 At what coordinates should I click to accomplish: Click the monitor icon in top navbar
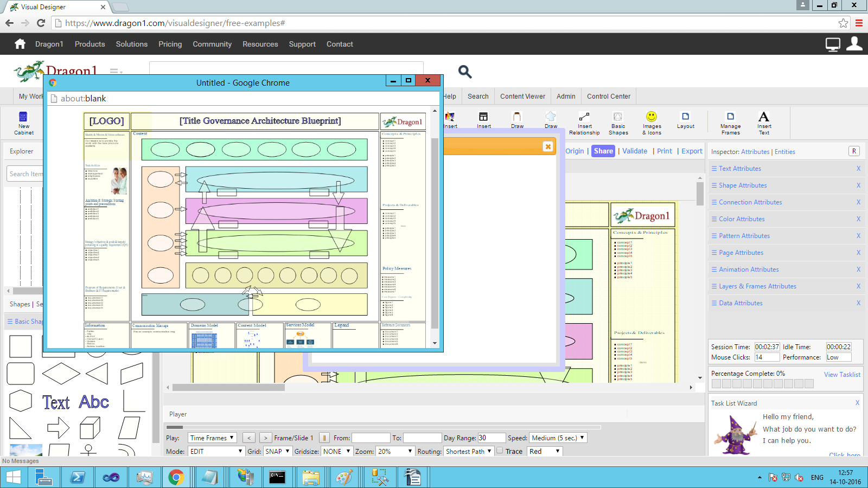coord(833,44)
